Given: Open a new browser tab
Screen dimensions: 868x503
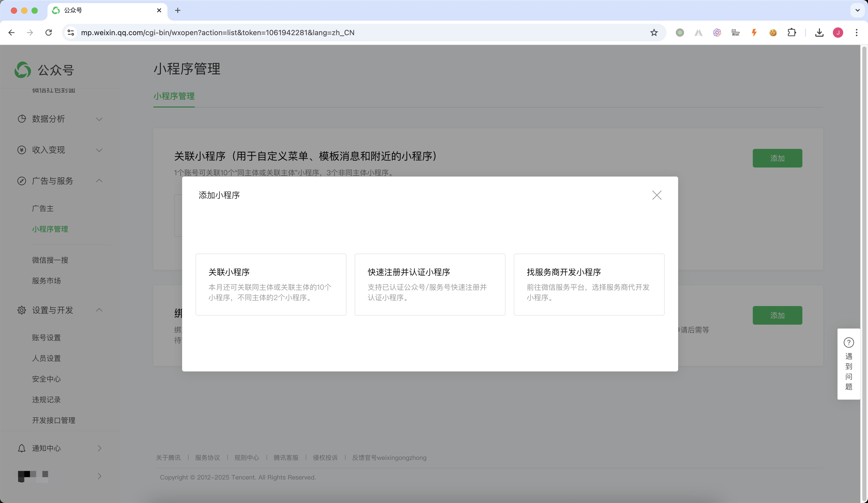Looking at the screenshot, I should point(178,10).
